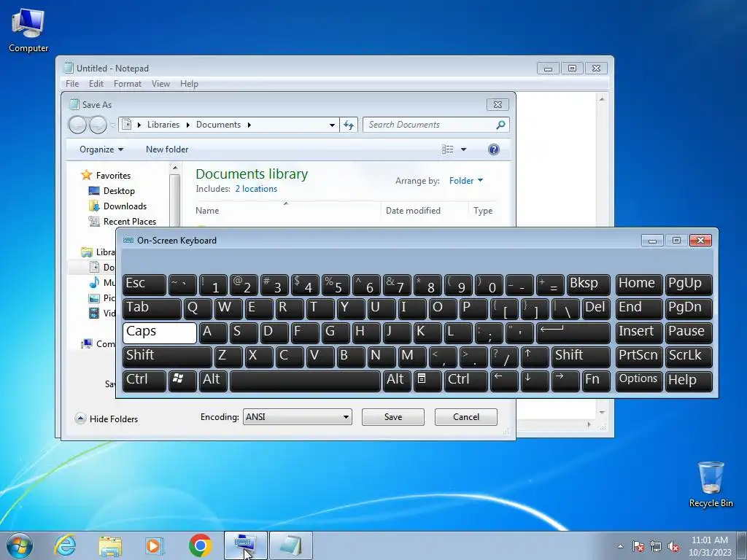The width and height of the screenshot is (747, 560).
Task: Toggle the left Ctrl key
Action: (x=144, y=381)
